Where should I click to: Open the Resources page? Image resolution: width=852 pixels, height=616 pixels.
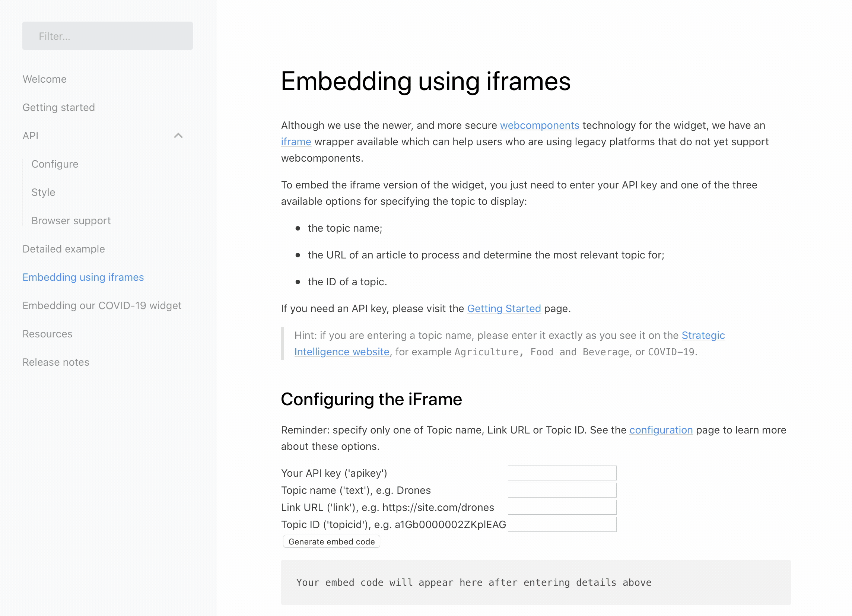tap(47, 334)
